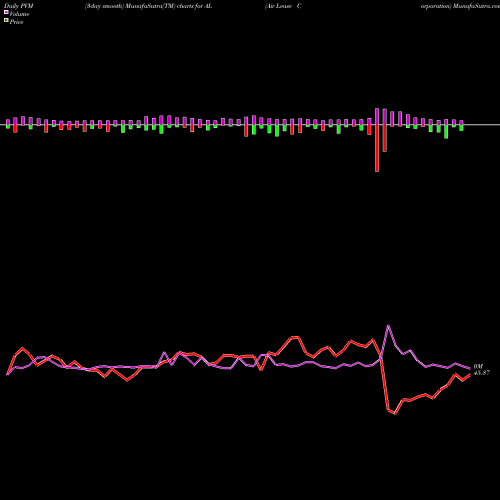Click the '0M' volume value label
Image resolution: width=500 pixels, height=500 pixels.
[x=478, y=367]
